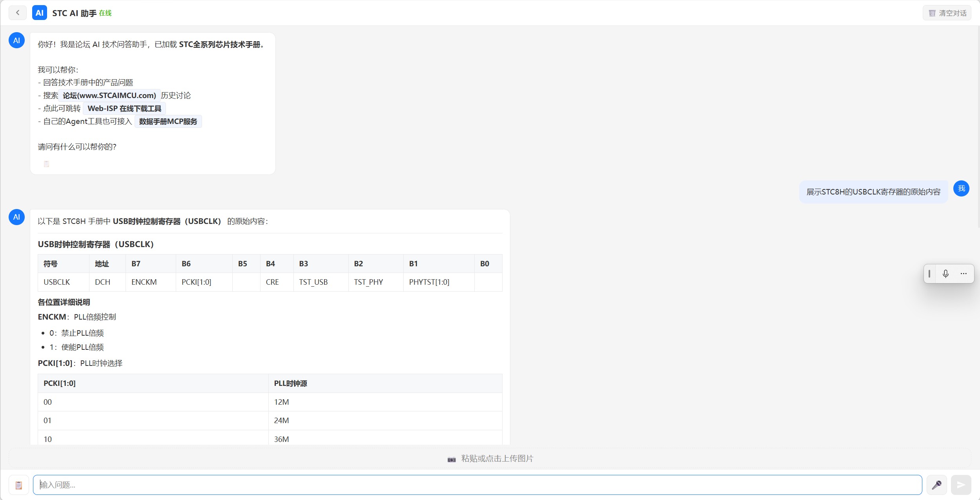Image resolution: width=980 pixels, height=500 pixels.
Task: Click the microphone icon in the floating toolbar
Action: [x=945, y=274]
